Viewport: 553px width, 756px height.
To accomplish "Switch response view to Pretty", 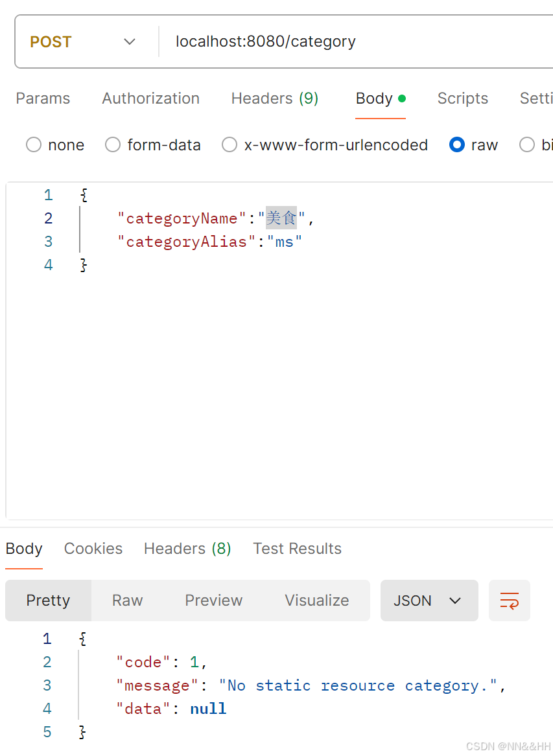I will tap(48, 601).
